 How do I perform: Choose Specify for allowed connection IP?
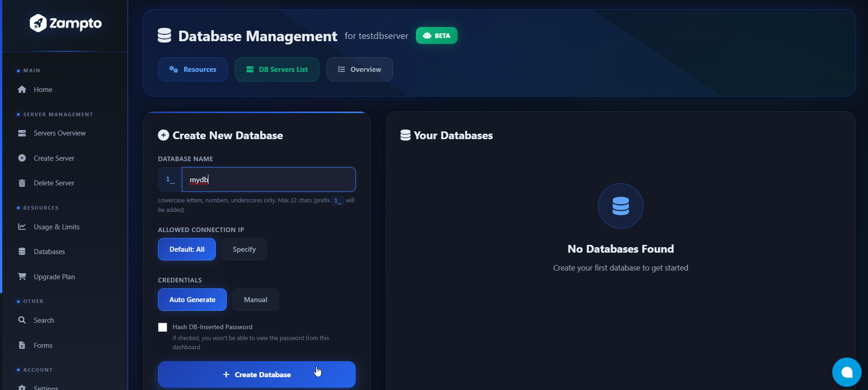click(244, 249)
